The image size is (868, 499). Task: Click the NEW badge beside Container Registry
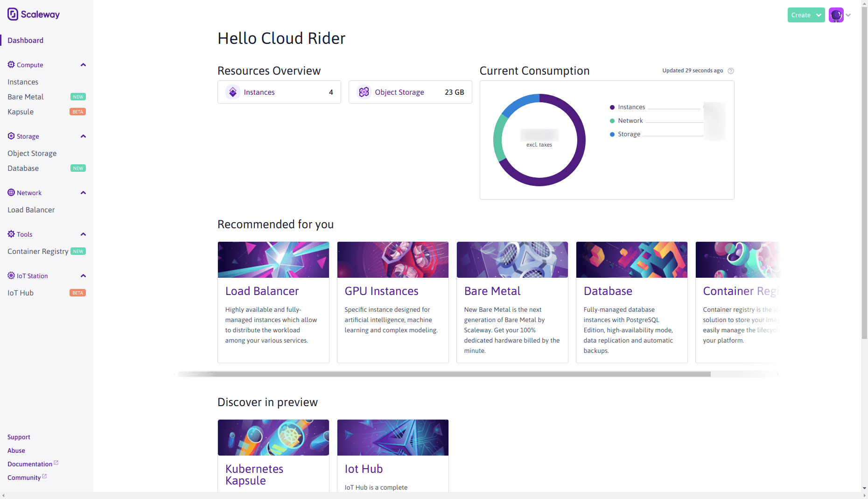click(x=78, y=251)
